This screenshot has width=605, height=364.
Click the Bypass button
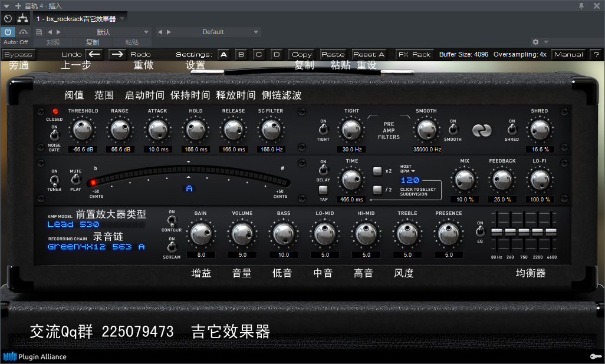point(18,54)
